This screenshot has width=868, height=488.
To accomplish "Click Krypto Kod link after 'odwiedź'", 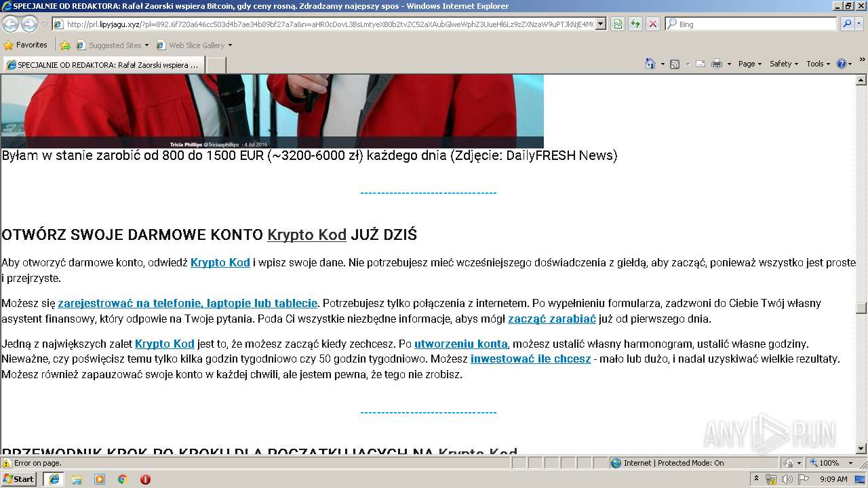I will click(x=220, y=262).
